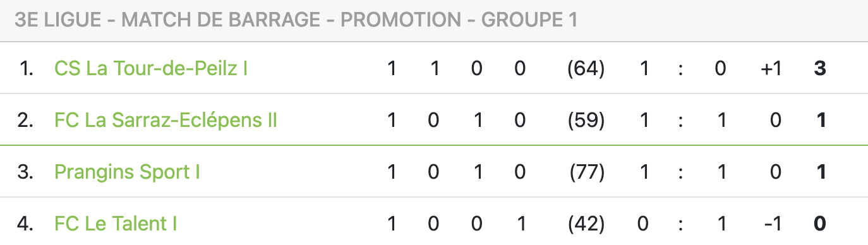Select rank number 1. beside CS La Tour-de-Peilz

click(x=26, y=68)
